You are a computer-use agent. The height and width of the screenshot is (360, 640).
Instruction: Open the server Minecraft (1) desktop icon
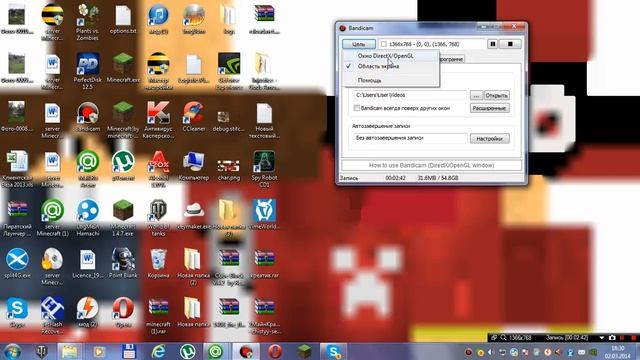point(52,218)
